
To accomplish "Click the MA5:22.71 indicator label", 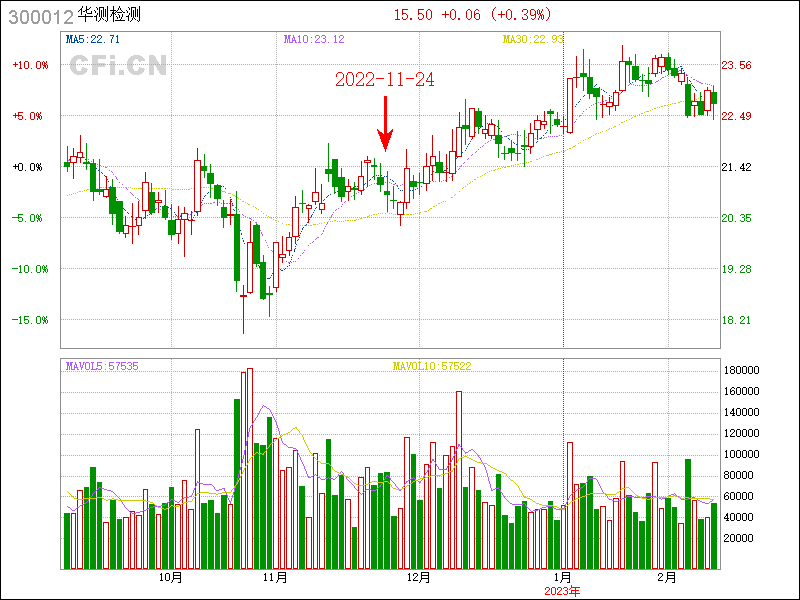I will pos(93,39).
